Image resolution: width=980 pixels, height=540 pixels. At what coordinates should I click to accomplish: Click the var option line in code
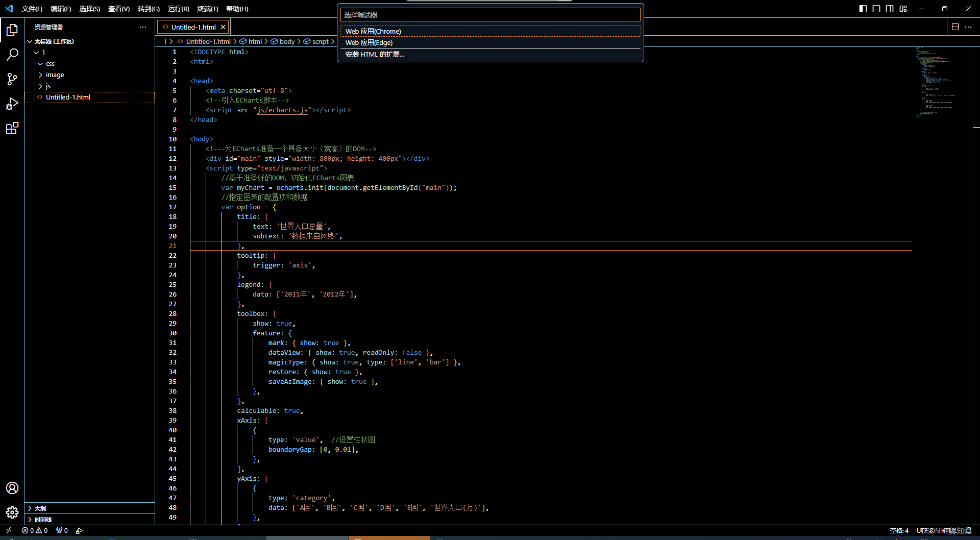249,207
